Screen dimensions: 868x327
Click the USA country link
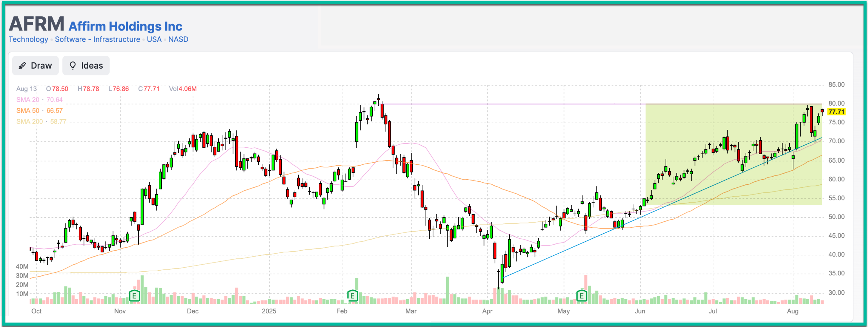click(154, 39)
